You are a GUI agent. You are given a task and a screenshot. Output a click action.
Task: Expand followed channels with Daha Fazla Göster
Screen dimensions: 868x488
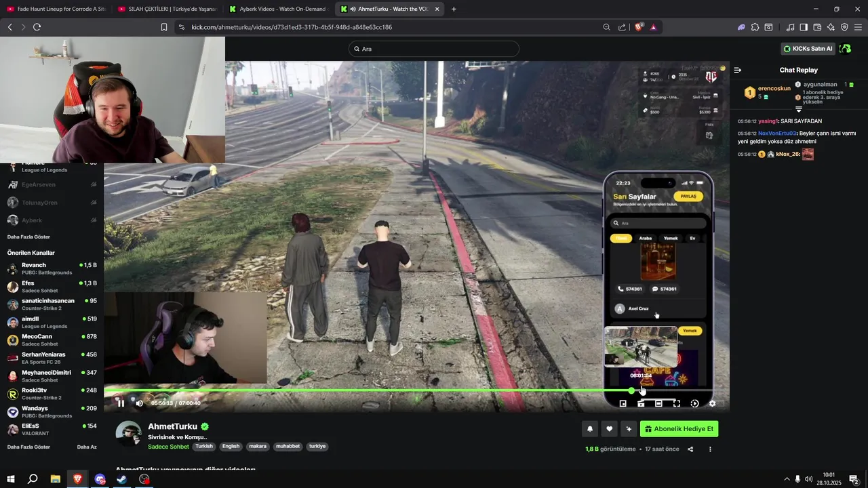(x=28, y=237)
